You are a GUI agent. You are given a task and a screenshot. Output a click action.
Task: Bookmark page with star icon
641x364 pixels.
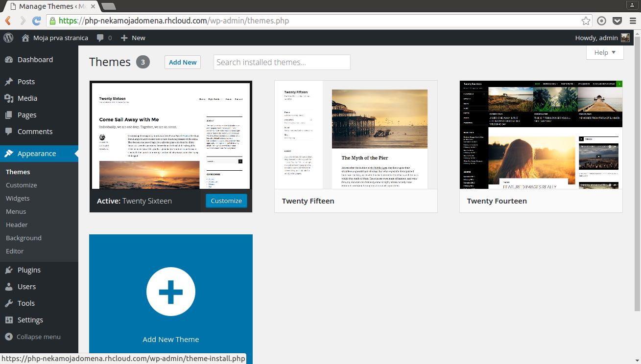click(586, 21)
